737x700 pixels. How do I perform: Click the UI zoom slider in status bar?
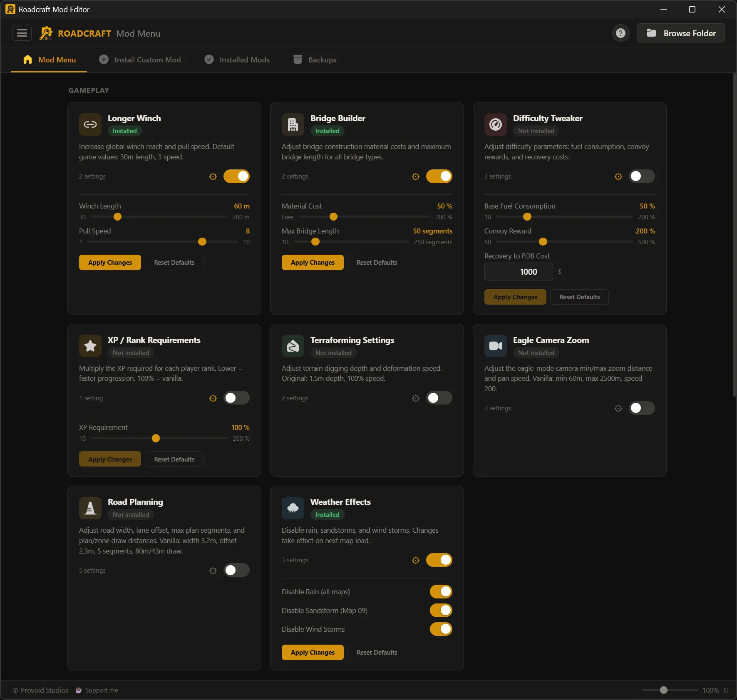point(670,690)
